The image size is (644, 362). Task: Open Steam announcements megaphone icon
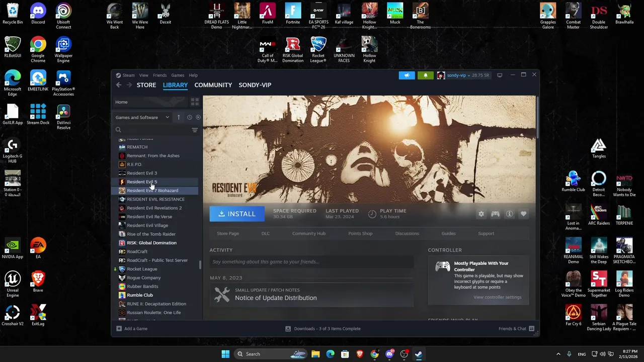click(x=407, y=75)
